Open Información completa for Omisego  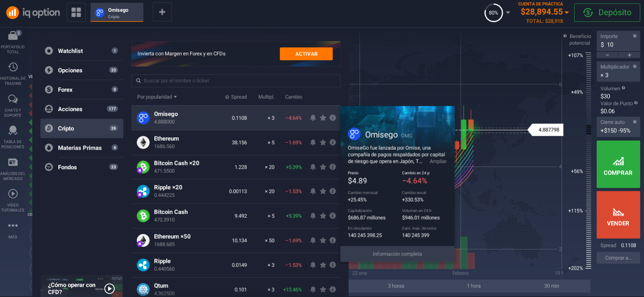point(397,254)
